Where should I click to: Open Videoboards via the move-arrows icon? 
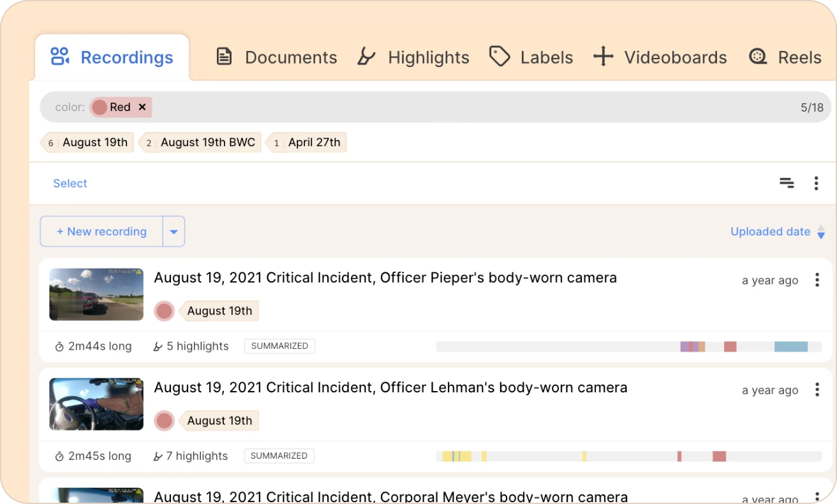(603, 57)
